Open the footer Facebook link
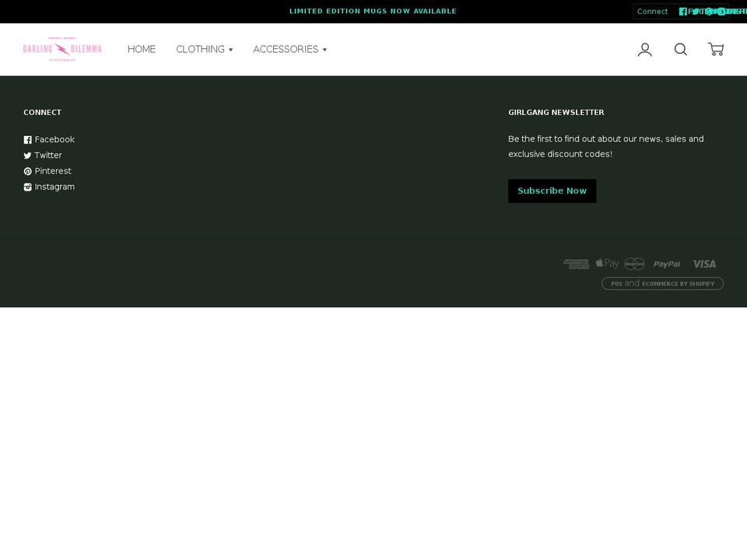Image resolution: width=747 pixels, height=560 pixels. click(49, 139)
